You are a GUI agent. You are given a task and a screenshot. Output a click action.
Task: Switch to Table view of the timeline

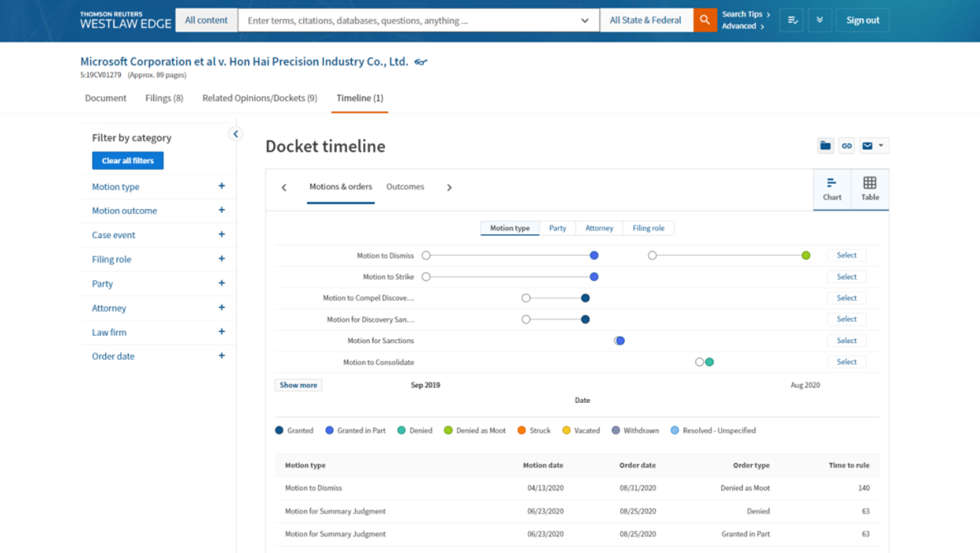870,189
